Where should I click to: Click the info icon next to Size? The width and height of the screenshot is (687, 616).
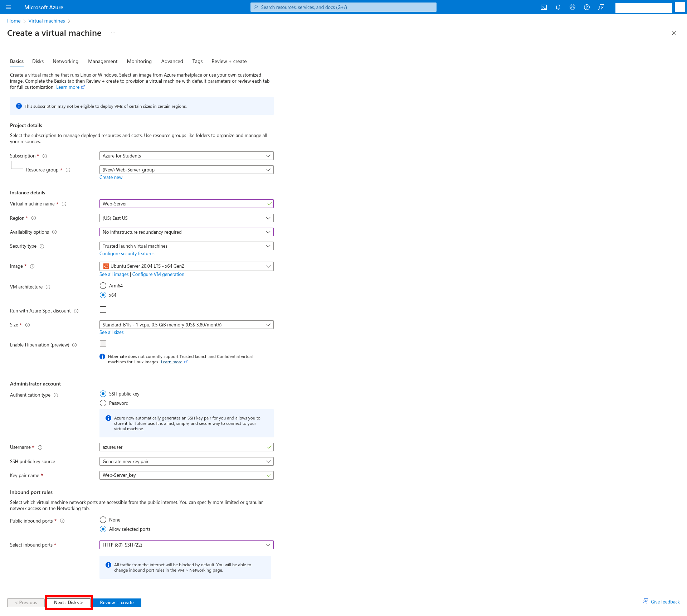pos(28,325)
